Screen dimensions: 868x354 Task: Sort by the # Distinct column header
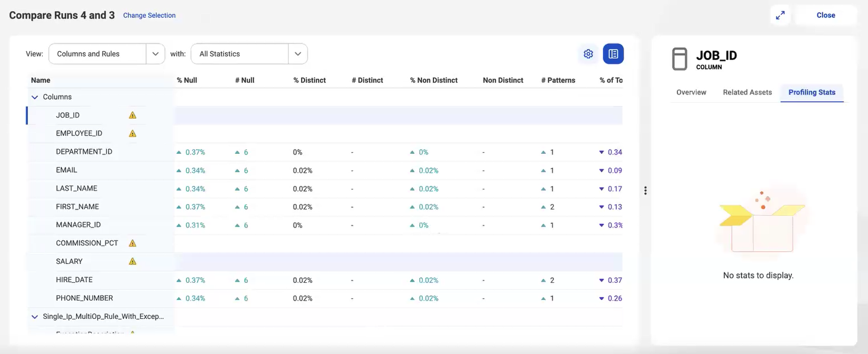(368, 80)
